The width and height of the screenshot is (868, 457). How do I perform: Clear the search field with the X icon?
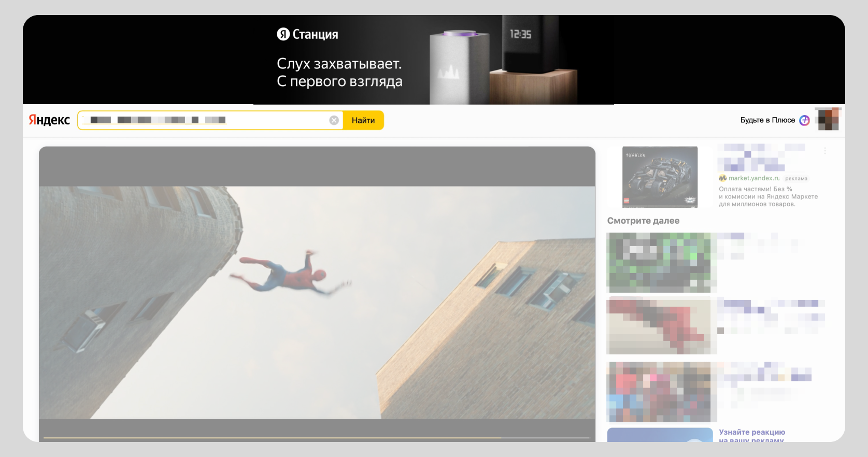[x=334, y=120]
